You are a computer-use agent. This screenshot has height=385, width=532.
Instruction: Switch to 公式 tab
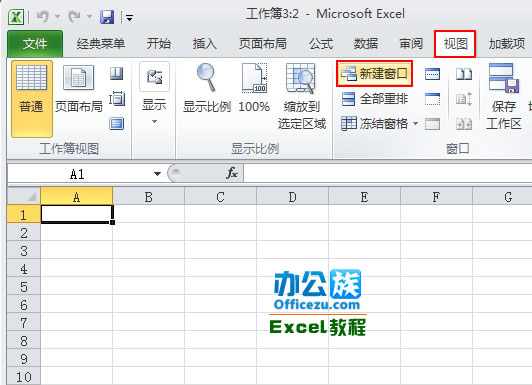pos(321,44)
